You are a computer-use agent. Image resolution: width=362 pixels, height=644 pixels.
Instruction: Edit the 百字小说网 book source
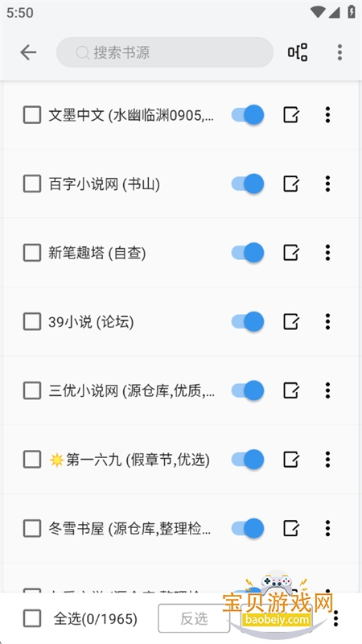(291, 184)
